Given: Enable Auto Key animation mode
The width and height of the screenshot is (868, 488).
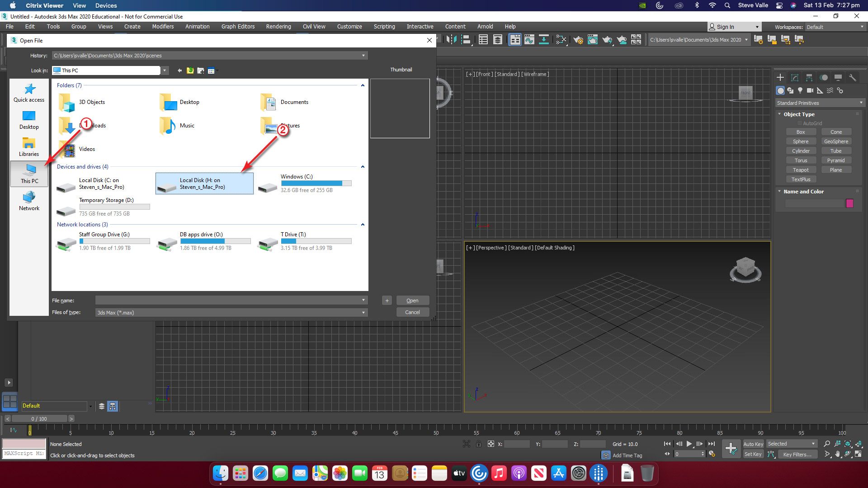Looking at the screenshot, I should [753, 444].
